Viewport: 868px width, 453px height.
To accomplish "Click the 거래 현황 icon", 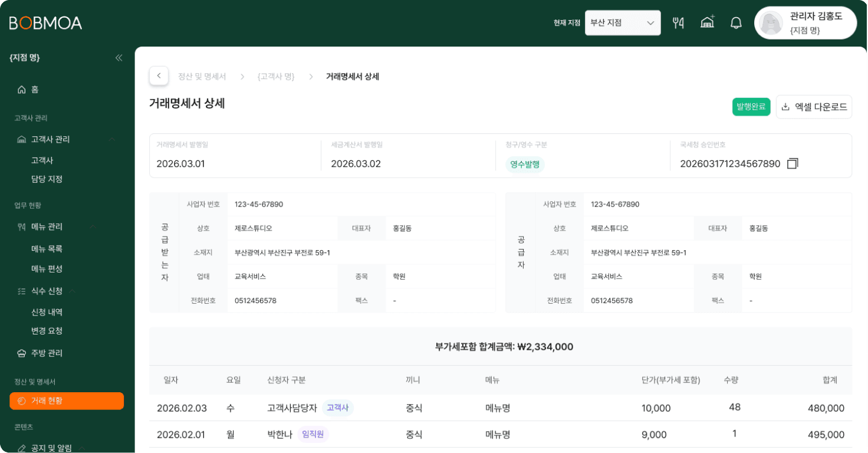I will (x=22, y=401).
